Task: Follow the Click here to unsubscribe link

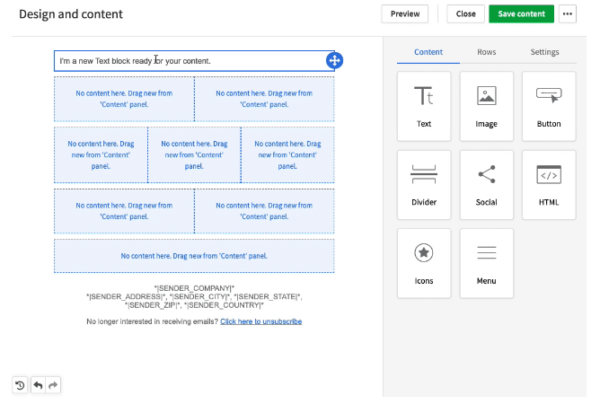Action: point(261,322)
